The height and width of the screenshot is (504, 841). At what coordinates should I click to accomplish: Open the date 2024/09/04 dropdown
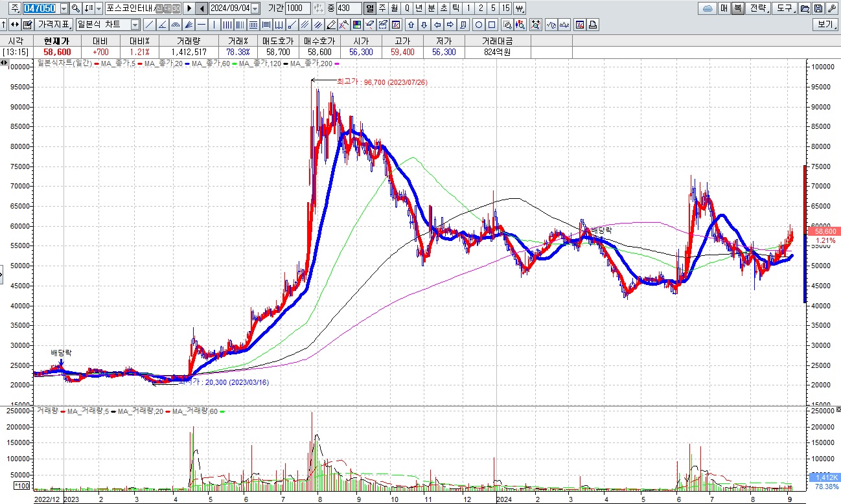[x=255, y=8]
